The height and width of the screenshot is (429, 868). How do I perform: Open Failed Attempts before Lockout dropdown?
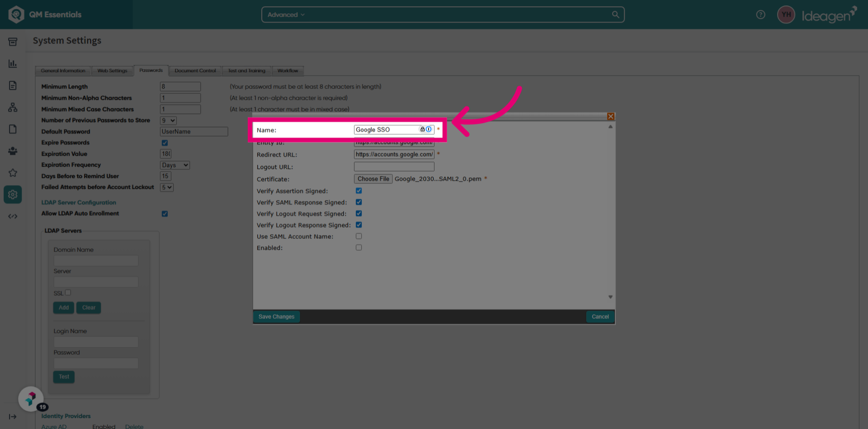coord(167,187)
